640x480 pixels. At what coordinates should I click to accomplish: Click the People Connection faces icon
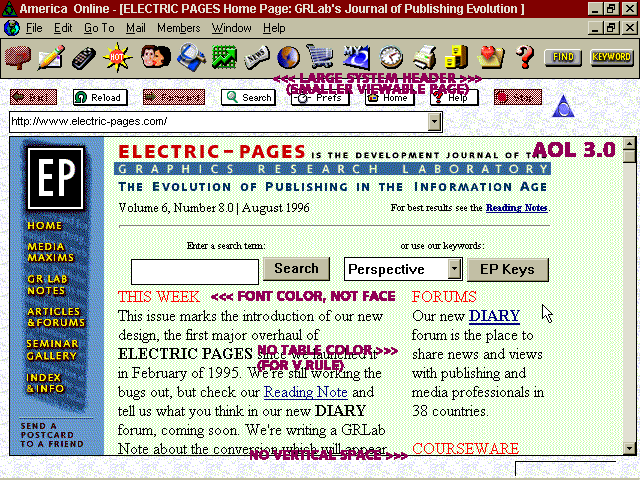point(155,57)
